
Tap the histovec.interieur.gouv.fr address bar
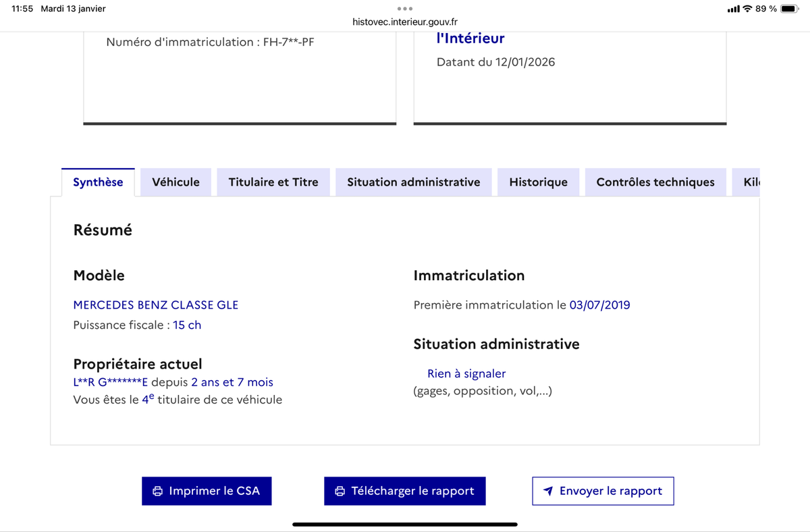(x=405, y=22)
